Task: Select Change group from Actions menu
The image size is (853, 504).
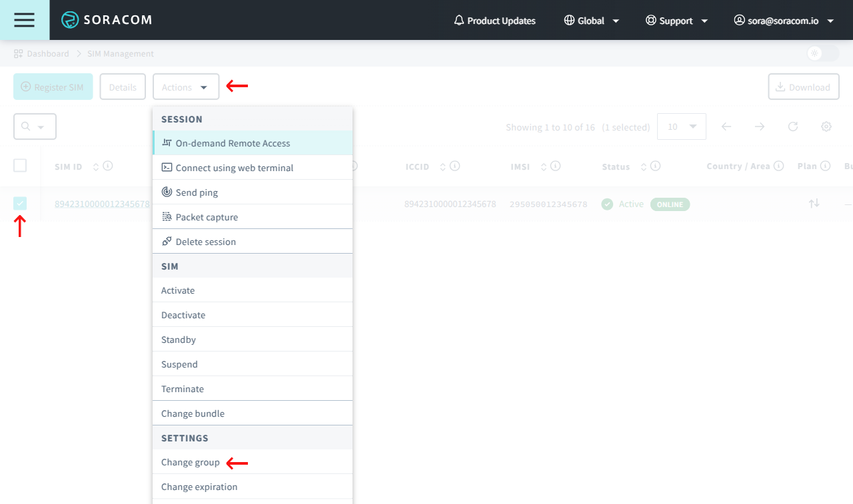Action: (x=191, y=462)
